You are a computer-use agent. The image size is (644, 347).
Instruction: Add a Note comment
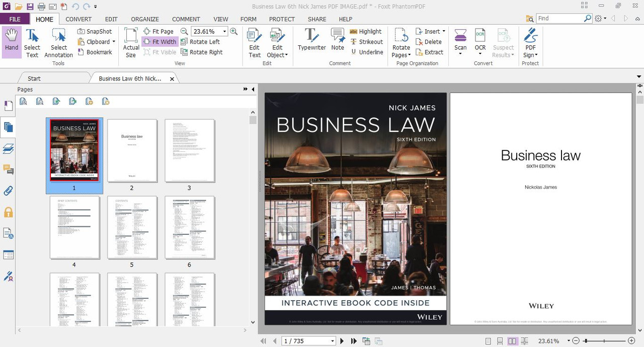point(338,39)
